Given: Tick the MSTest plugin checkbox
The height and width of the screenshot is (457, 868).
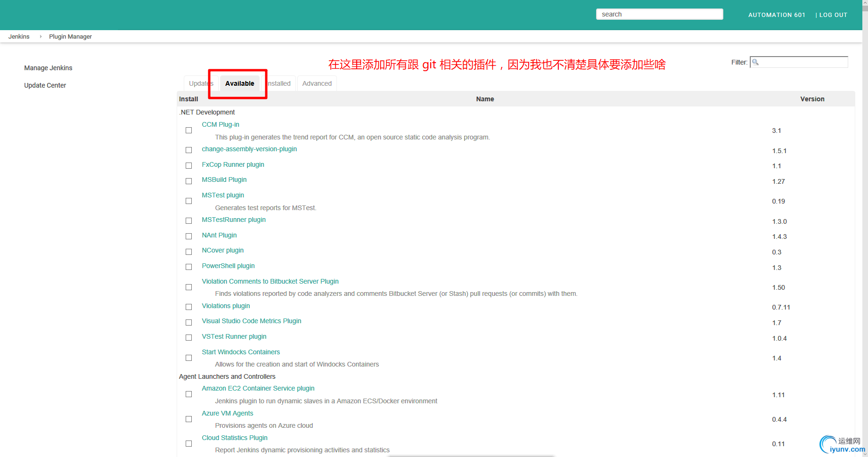Looking at the screenshot, I should coord(188,201).
